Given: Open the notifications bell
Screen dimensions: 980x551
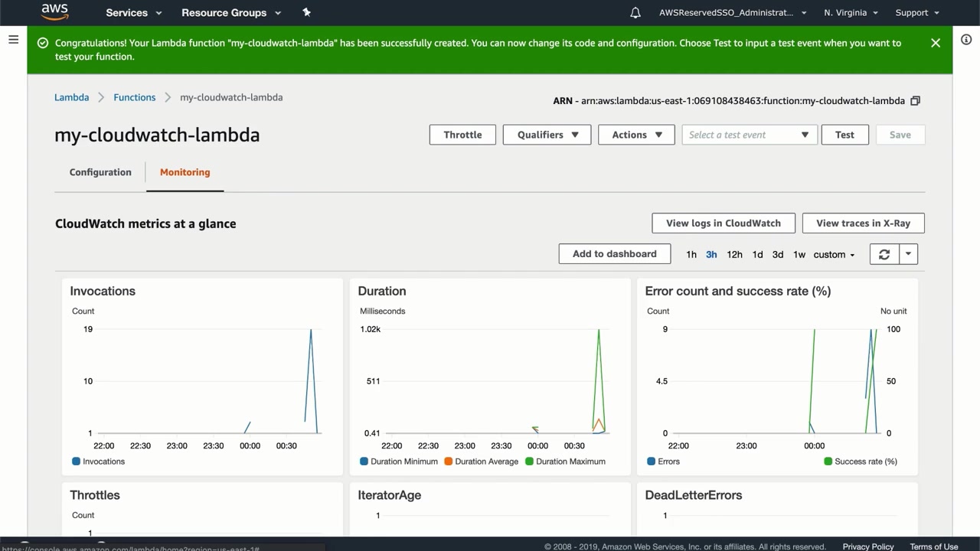Looking at the screenshot, I should pos(635,12).
